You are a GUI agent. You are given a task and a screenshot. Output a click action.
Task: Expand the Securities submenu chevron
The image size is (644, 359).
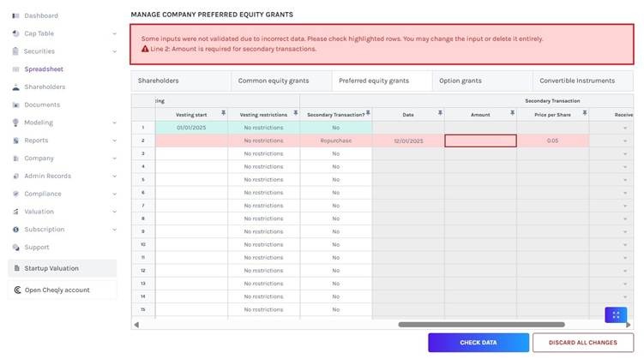click(x=115, y=51)
